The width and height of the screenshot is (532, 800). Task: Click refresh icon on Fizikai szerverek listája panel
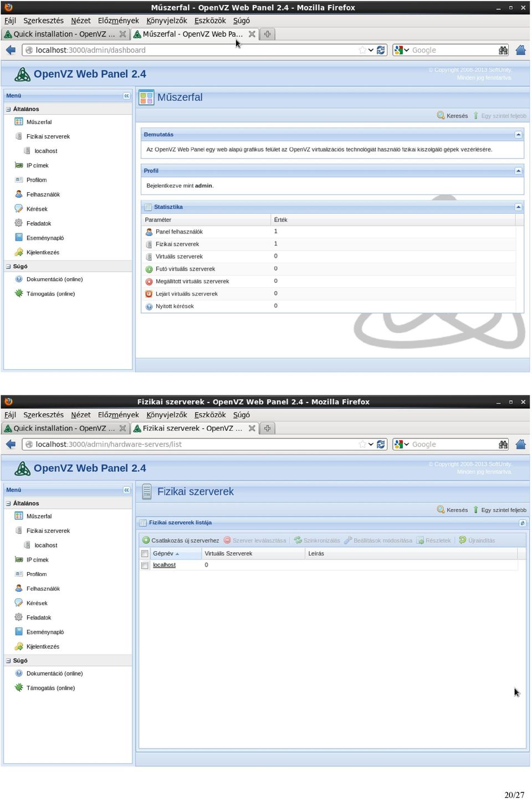(522, 523)
